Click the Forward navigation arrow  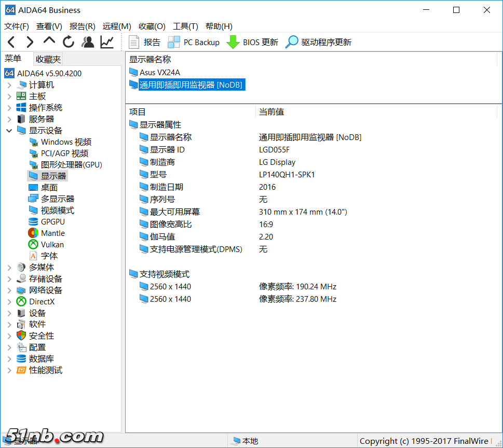tap(30, 42)
